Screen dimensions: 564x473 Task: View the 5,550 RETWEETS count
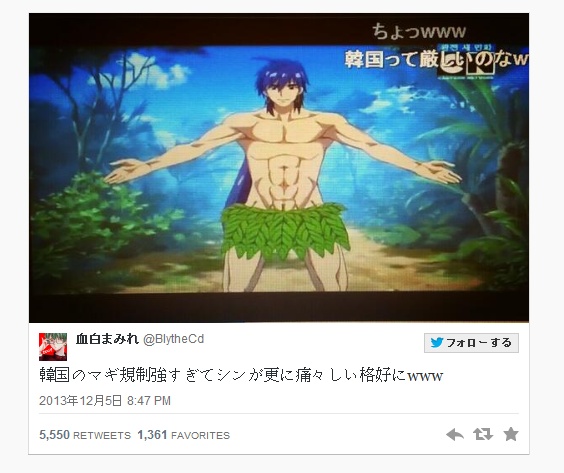(x=85, y=435)
